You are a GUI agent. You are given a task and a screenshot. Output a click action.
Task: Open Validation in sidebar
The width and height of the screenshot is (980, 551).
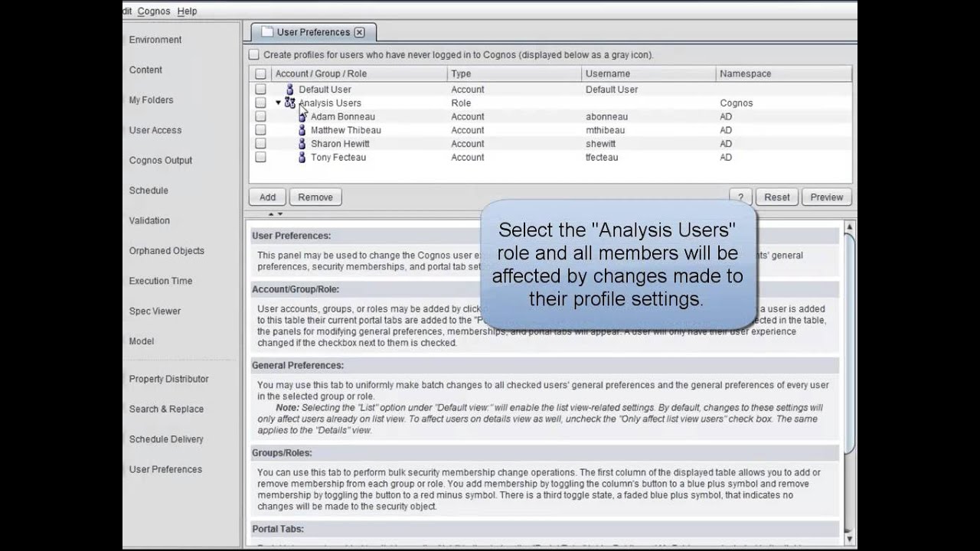(x=149, y=220)
